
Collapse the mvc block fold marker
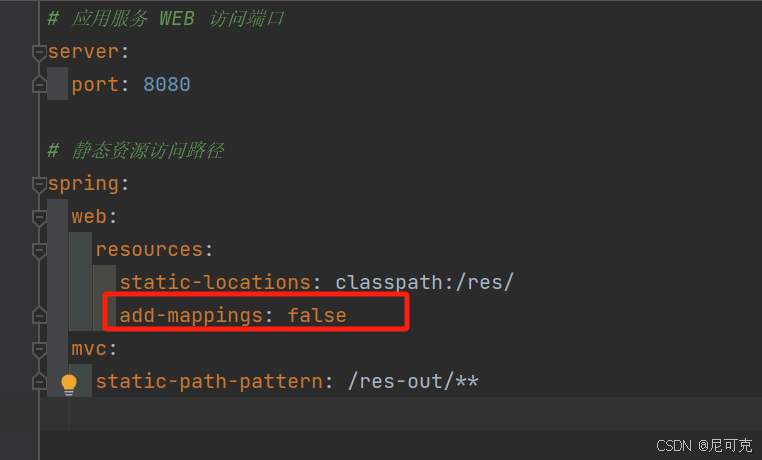[39, 349]
